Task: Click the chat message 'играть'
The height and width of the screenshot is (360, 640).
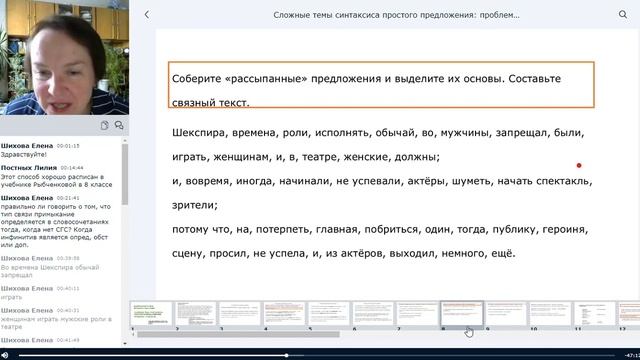Action: [x=11, y=298]
